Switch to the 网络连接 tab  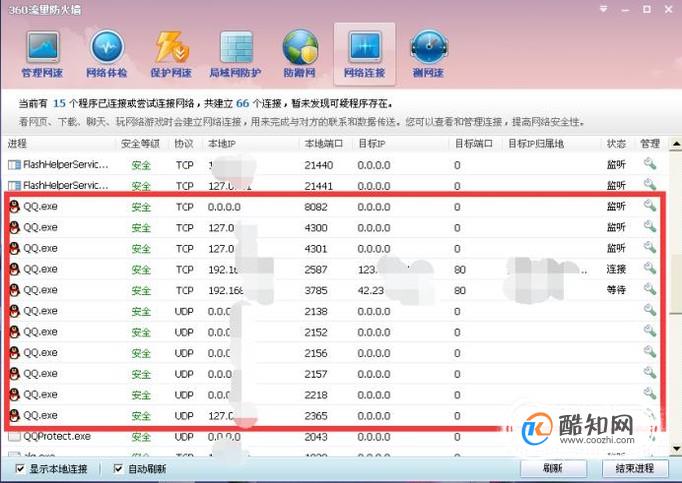(x=364, y=54)
